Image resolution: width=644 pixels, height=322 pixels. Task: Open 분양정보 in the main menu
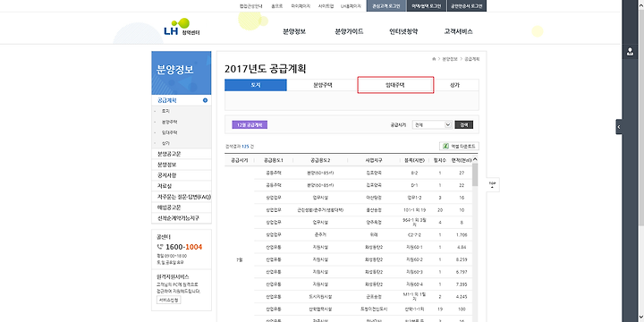coord(294,31)
